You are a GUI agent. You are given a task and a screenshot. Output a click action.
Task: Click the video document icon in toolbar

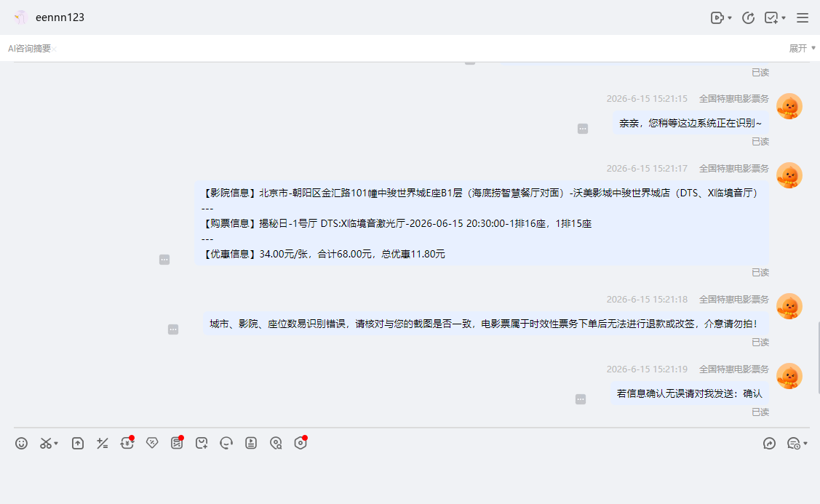[x=251, y=444]
